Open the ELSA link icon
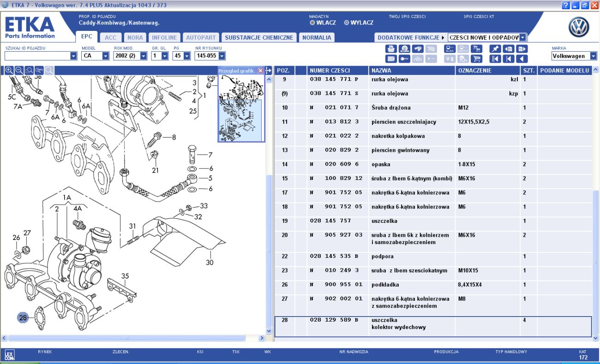The image size is (600, 364). (450, 49)
